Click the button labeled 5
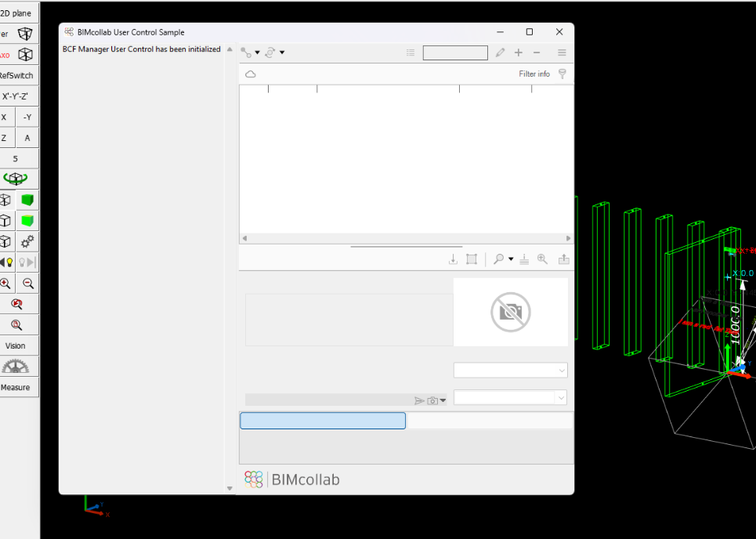Image resolution: width=756 pixels, height=539 pixels. [x=16, y=158]
